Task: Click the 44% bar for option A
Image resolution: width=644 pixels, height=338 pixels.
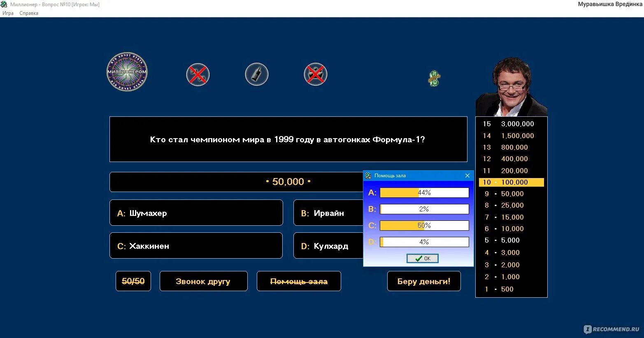Action: tap(424, 192)
